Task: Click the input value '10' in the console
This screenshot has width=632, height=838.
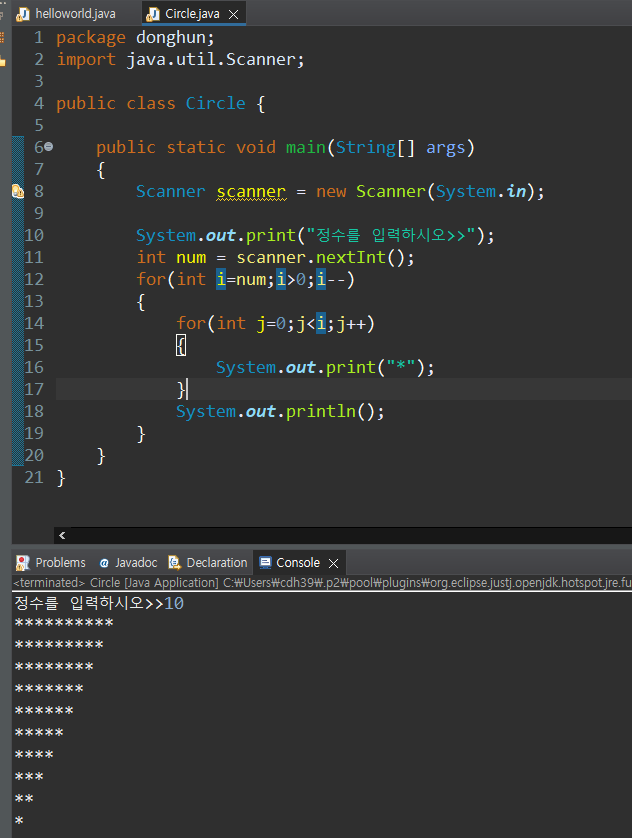Action: (174, 603)
